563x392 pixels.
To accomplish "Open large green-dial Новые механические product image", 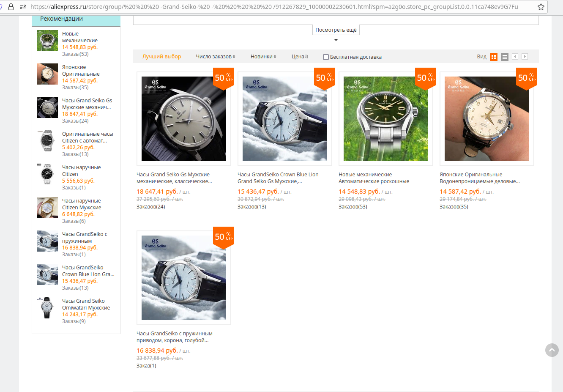I will 386,119.
